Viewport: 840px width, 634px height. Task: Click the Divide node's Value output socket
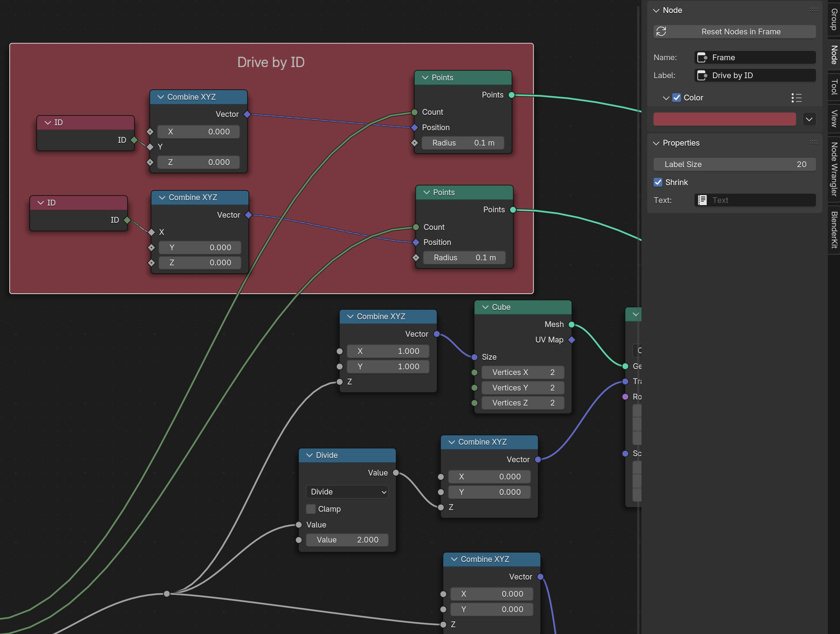396,473
